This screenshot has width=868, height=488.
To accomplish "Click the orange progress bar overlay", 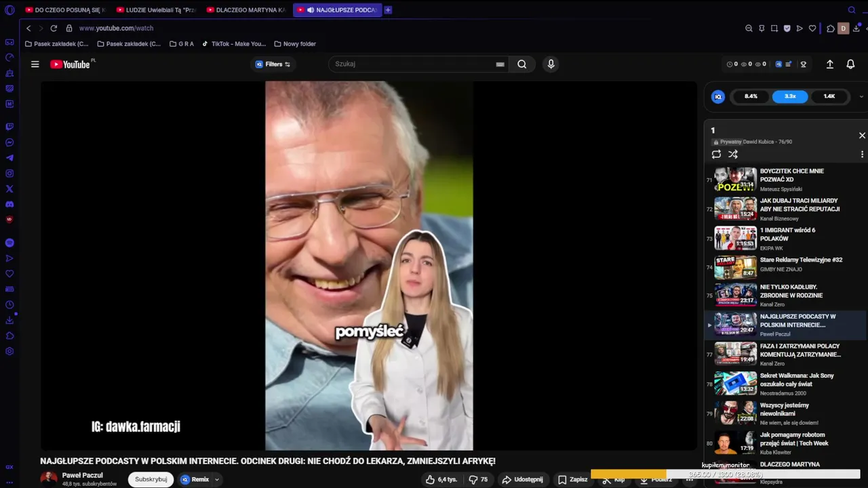I will pyautogui.click(x=628, y=474).
